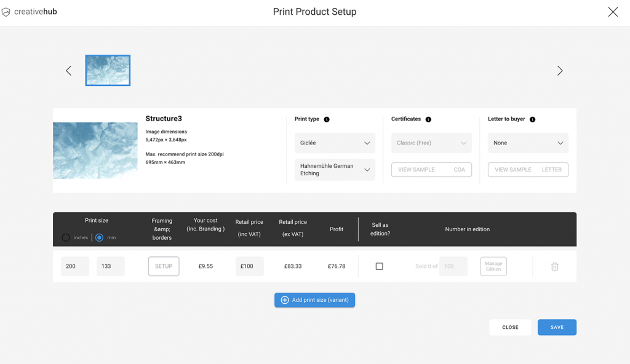Click edition number field showing 100

click(453, 266)
